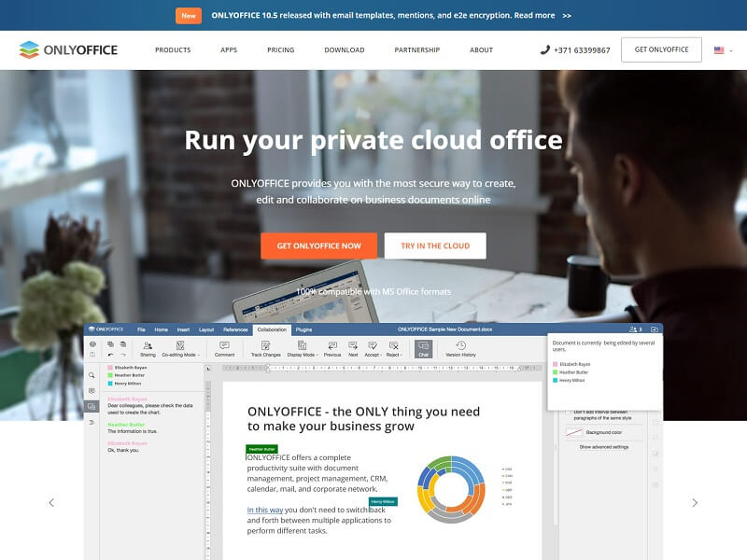The width and height of the screenshot is (747, 560).
Task: Click the phone number +371 63399867
Action: point(582,50)
